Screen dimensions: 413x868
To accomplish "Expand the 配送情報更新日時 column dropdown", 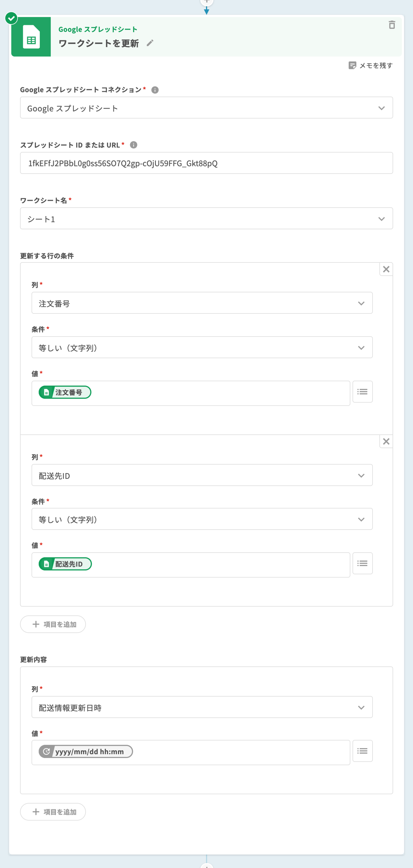I will [x=202, y=707].
